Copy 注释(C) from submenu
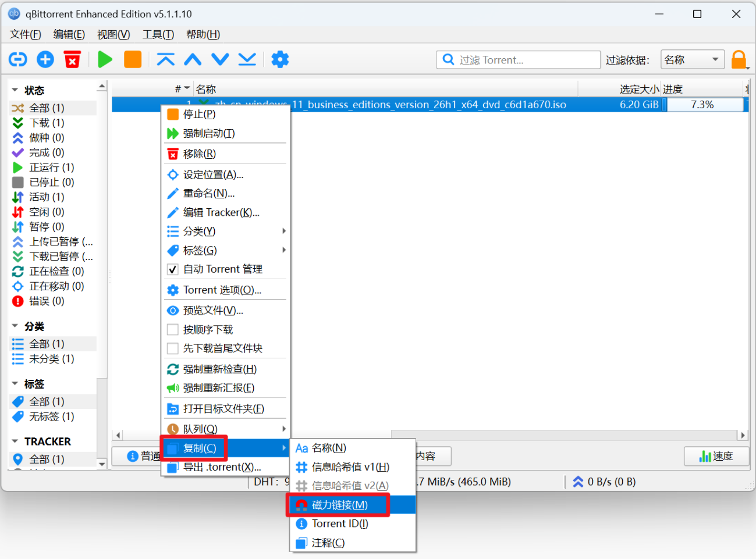Screen dimensions: 756x559 point(353,543)
